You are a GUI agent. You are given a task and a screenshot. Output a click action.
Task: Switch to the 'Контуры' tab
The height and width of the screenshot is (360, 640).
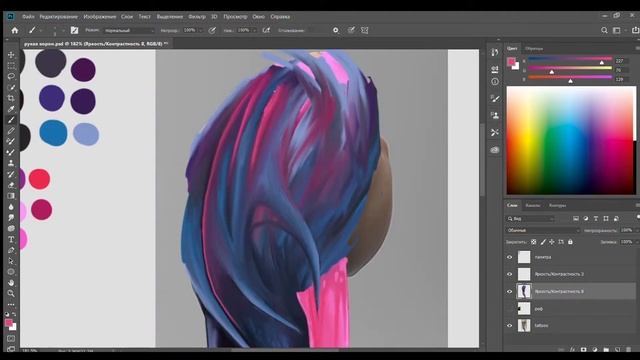click(557, 205)
